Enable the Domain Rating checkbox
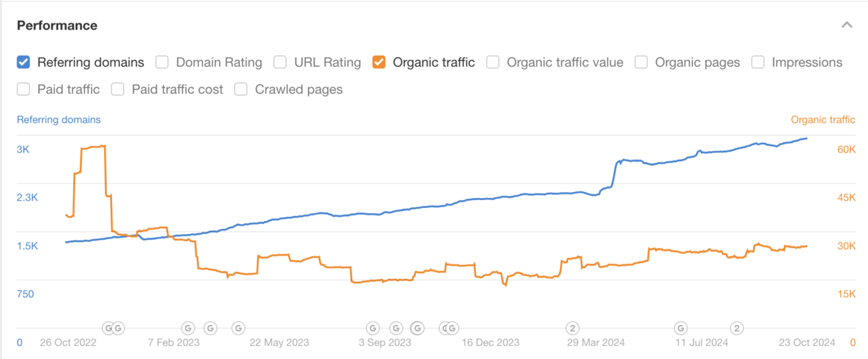This screenshot has width=868, height=359. tap(162, 62)
